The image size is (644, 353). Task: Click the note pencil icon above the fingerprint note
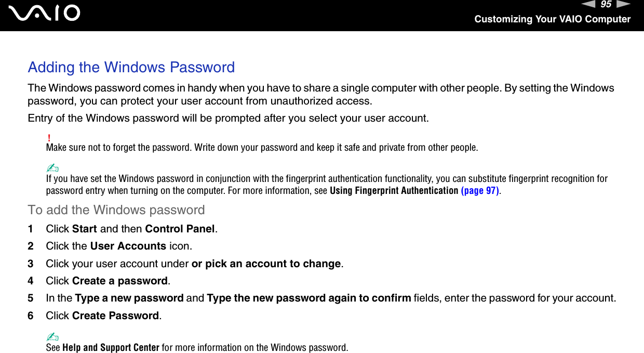[52, 168]
